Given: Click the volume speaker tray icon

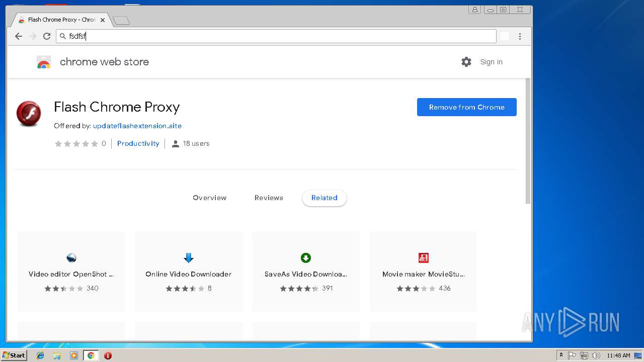Looking at the screenshot, I should 596,355.
